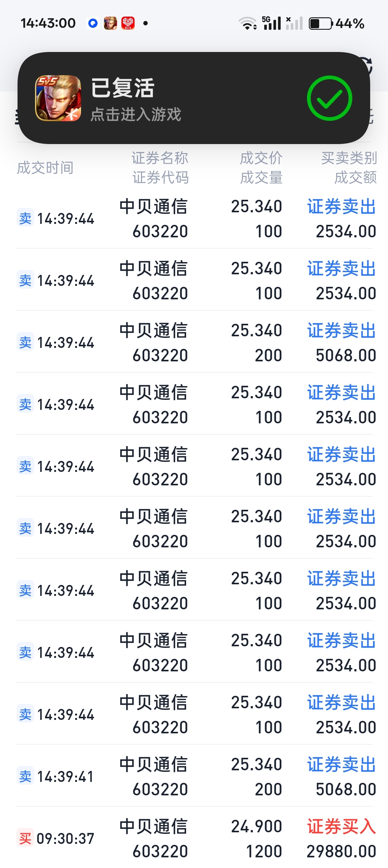The image size is (388, 868).
Task: Tap 证券卖出 in the 14:39:41 row
Action: point(341,764)
